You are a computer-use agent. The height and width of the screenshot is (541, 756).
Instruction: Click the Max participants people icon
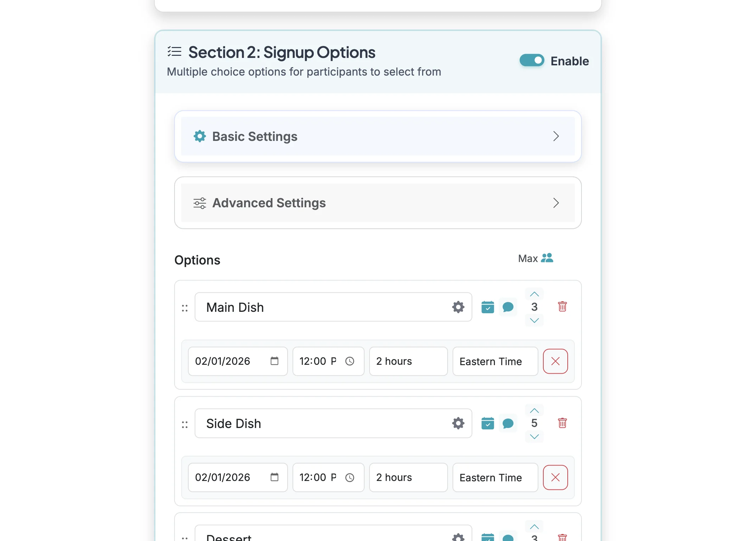pyautogui.click(x=547, y=258)
